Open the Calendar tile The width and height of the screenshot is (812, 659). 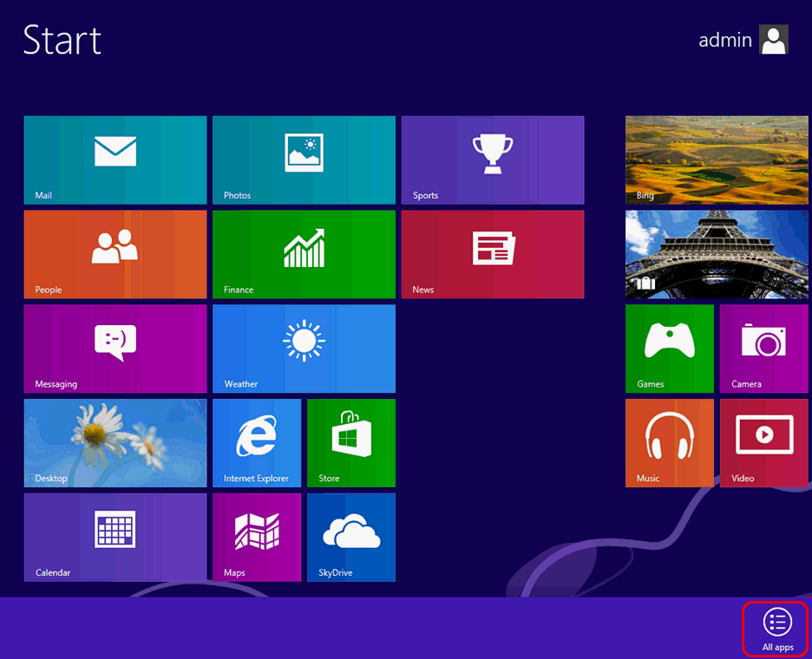click(115, 537)
